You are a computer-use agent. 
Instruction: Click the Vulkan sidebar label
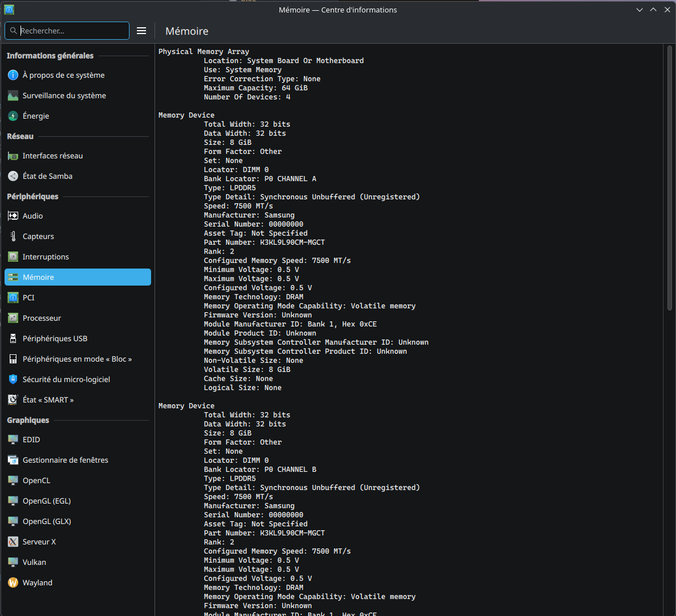click(34, 563)
